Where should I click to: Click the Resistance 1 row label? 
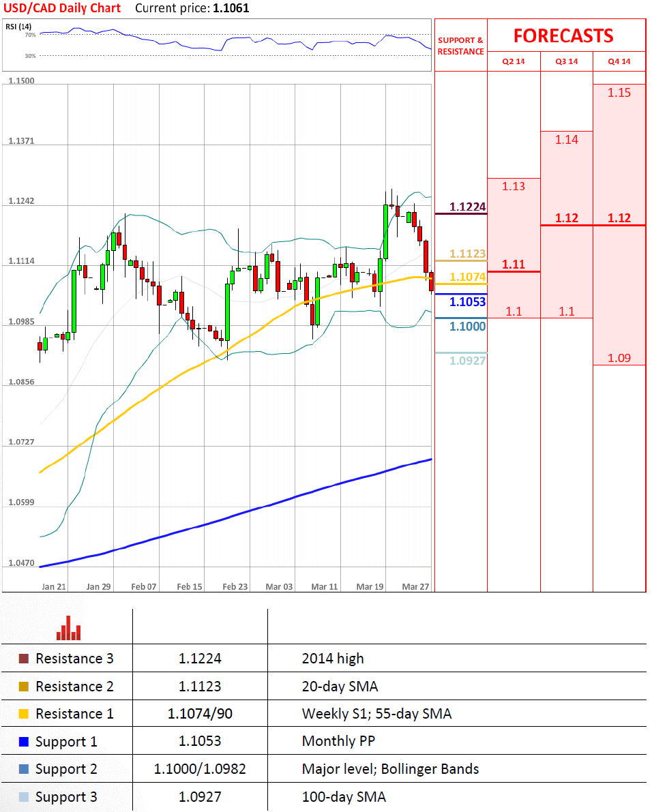74,714
